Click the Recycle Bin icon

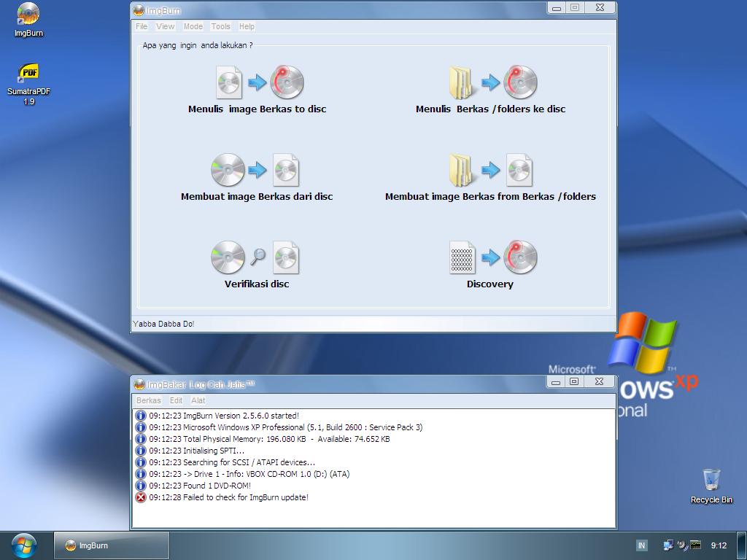[x=712, y=486]
